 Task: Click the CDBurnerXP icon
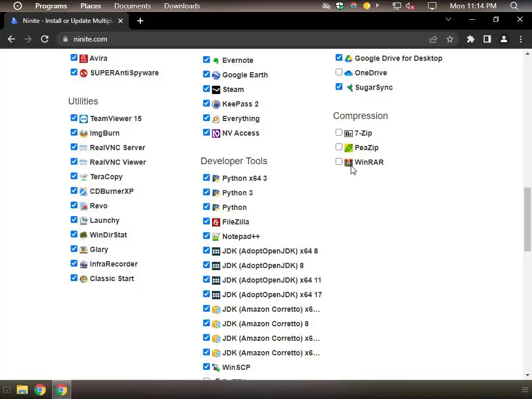coord(84,191)
